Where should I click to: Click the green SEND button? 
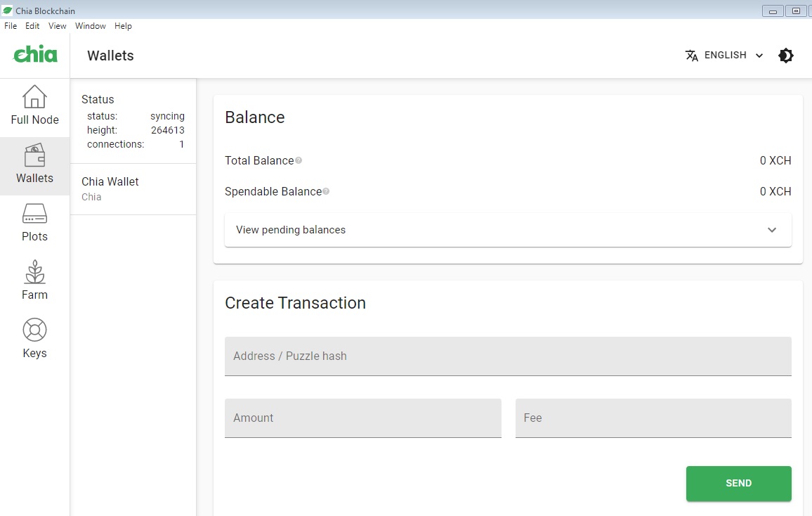coord(738,484)
